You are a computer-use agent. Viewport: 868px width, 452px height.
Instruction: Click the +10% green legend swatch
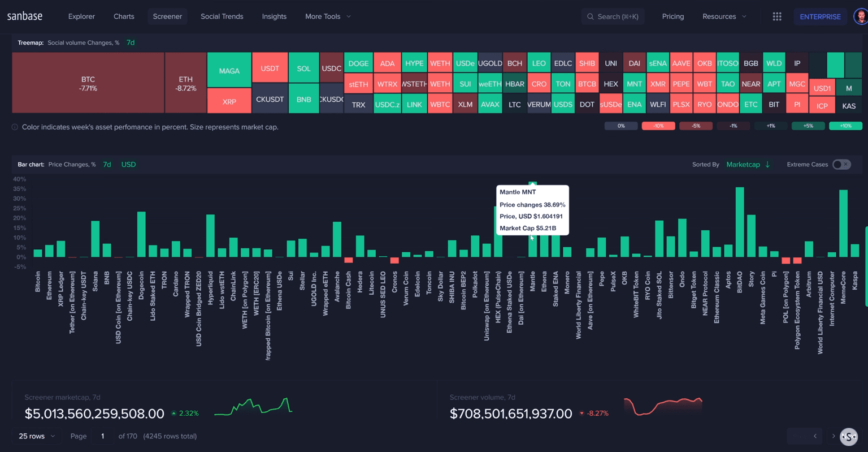845,126
